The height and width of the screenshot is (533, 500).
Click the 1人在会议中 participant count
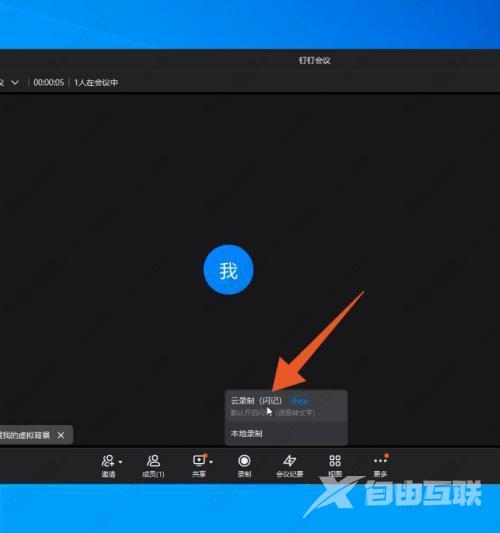tap(96, 83)
